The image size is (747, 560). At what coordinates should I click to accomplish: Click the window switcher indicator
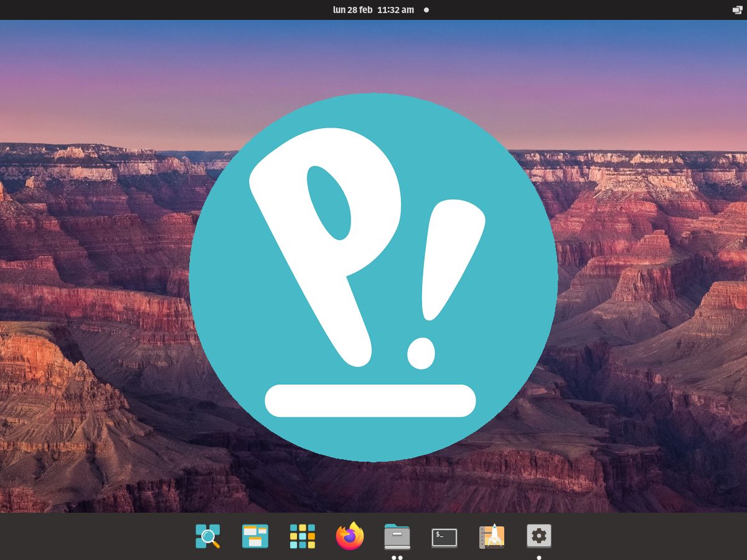click(x=736, y=9)
